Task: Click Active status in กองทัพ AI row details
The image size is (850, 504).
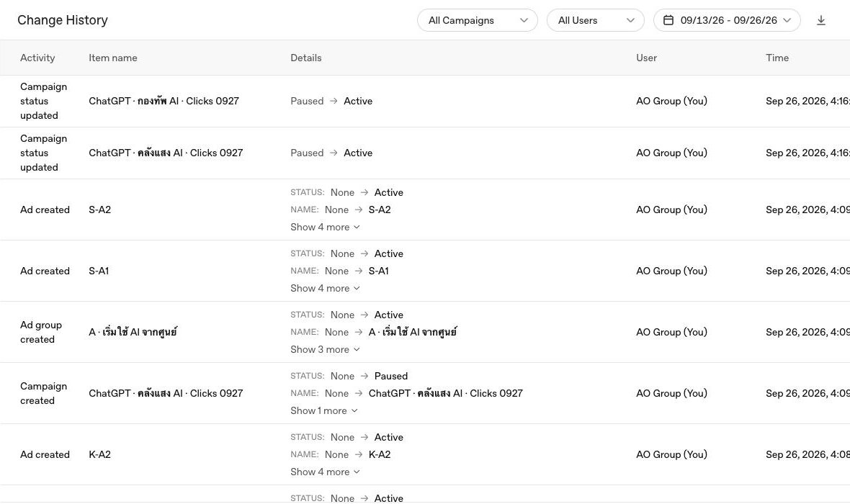Action: pos(358,102)
